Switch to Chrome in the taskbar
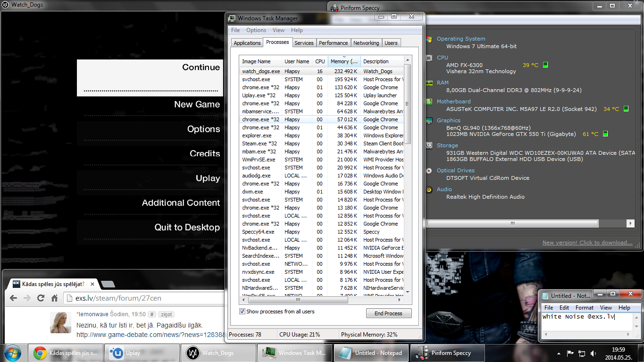Screen dimensions: 644x362 click(66, 353)
